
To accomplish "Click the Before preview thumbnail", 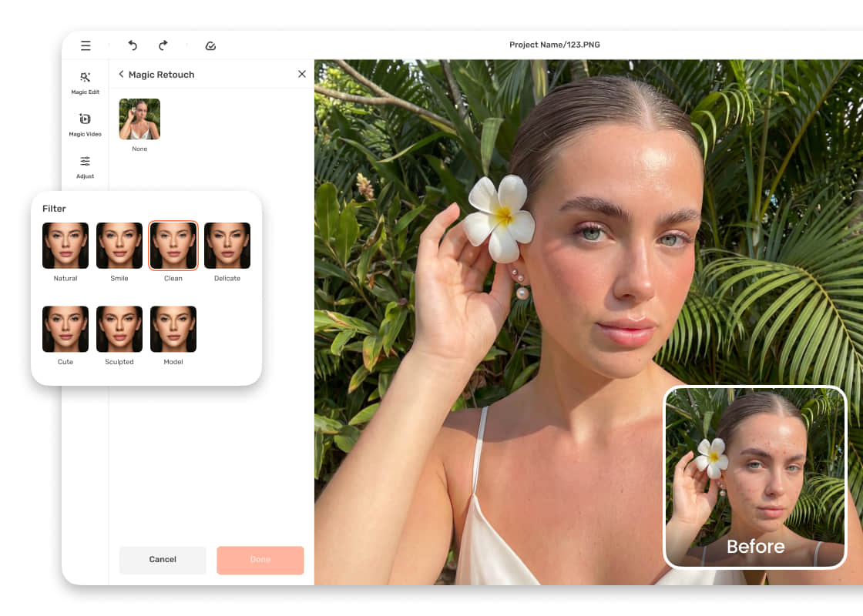I will coord(755,477).
